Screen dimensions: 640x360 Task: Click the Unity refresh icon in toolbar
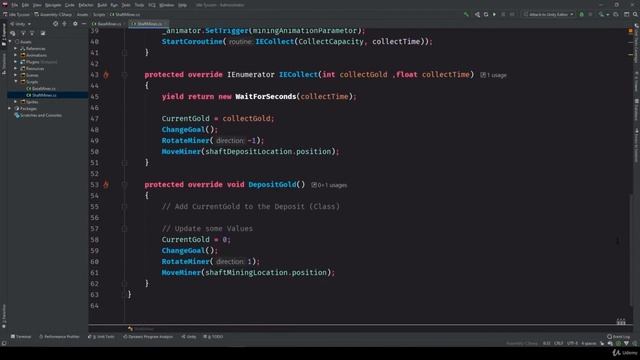[486, 14]
